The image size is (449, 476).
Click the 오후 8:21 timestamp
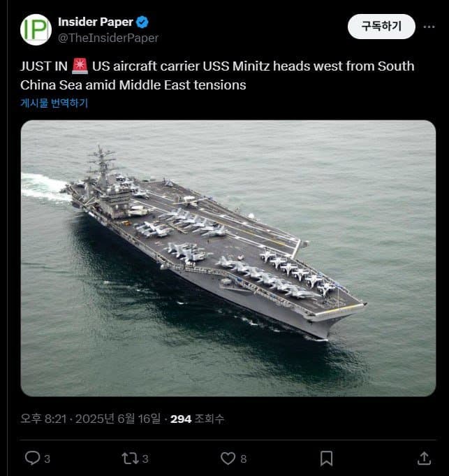pos(43,419)
